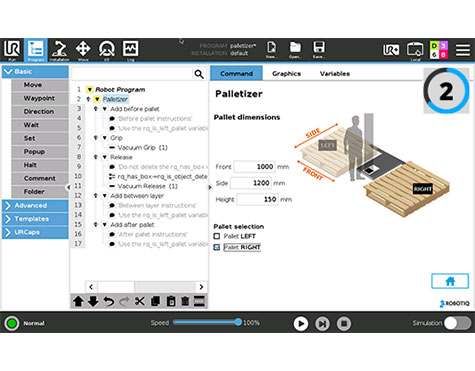Image resolution: width=475 pixels, height=371 pixels.
Task: Check the Pallet LEFT checkbox
Action: (x=217, y=236)
